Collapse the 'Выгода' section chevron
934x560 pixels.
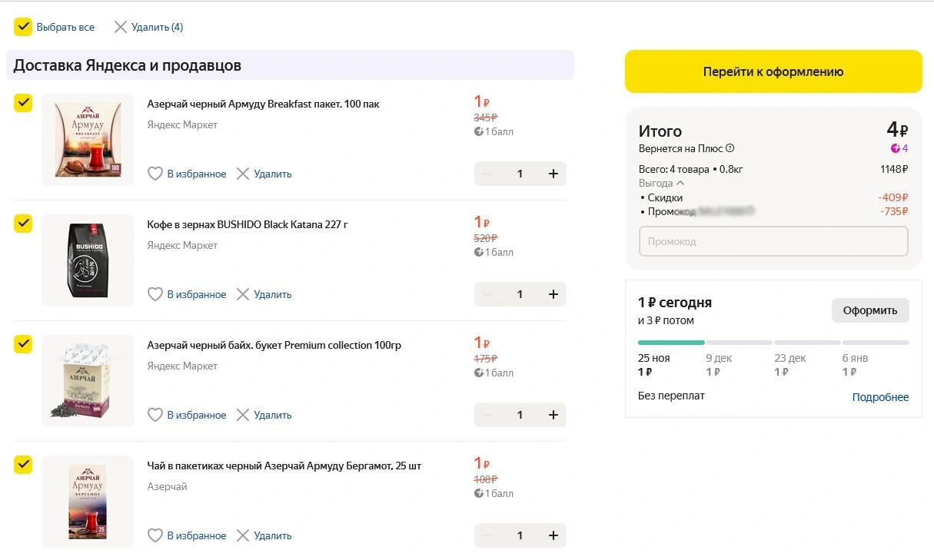pyautogui.click(x=680, y=184)
